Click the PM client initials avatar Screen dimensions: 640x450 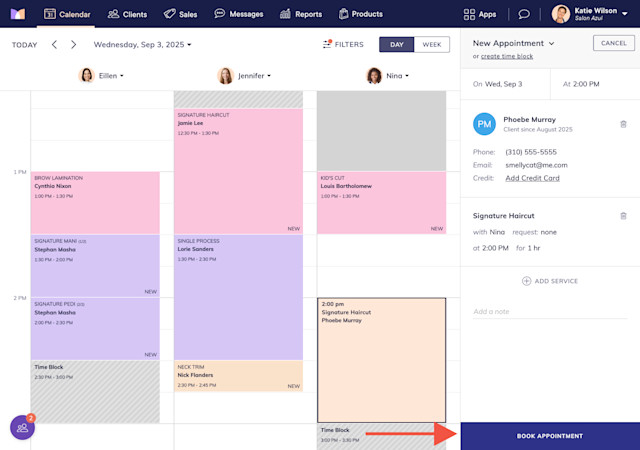point(484,124)
